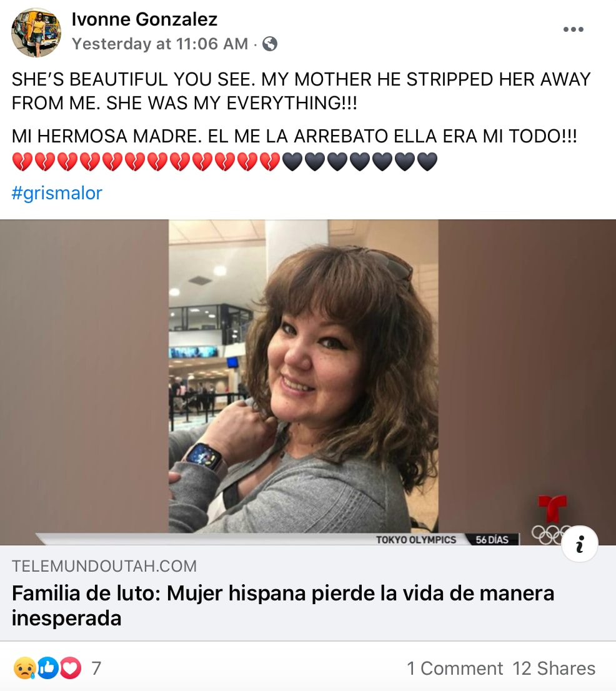Viewport: 616px width, 691px height.
Task: Click the public globe privacy icon
Action: [x=270, y=44]
